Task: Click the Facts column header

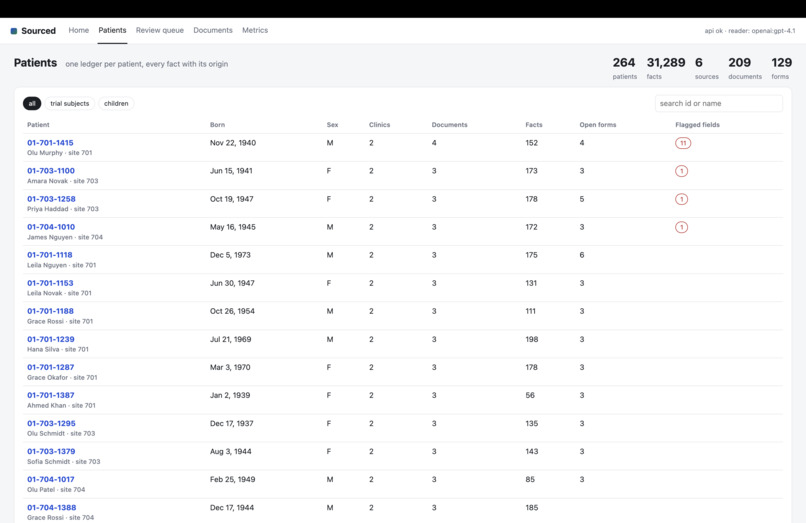Action: [534, 125]
